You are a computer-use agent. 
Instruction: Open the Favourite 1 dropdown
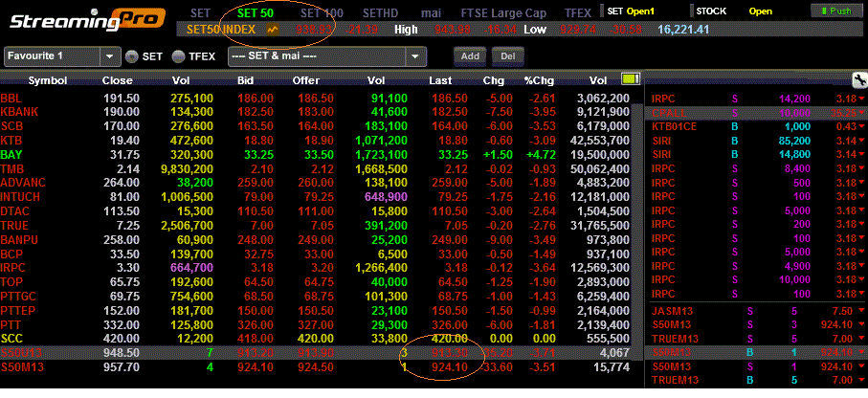click(x=62, y=55)
